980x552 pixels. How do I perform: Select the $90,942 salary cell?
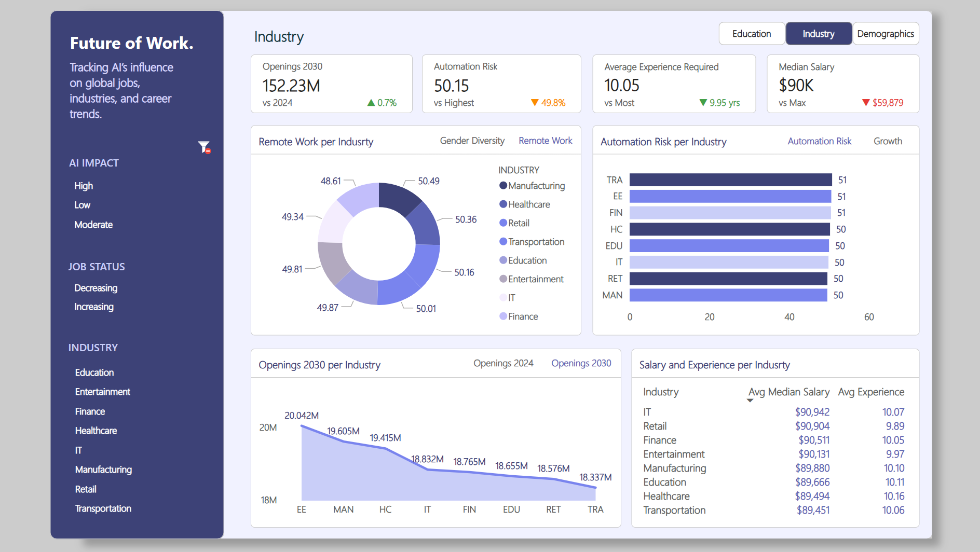coord(812,412)
